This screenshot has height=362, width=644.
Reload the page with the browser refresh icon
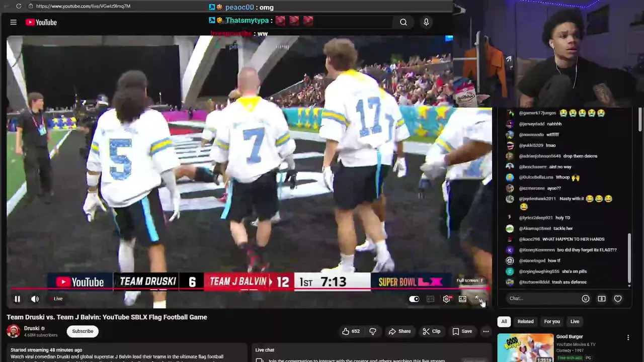(19, 6)
